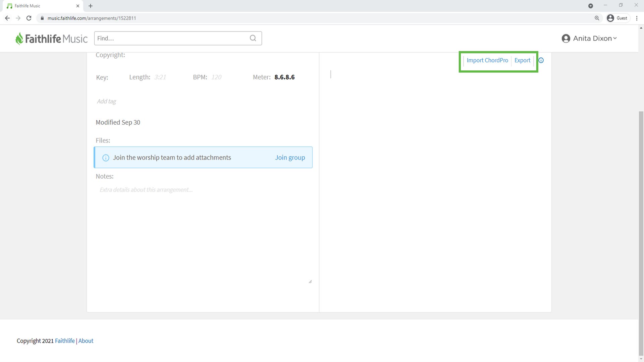Click the address bar URL

pos(92,18)
